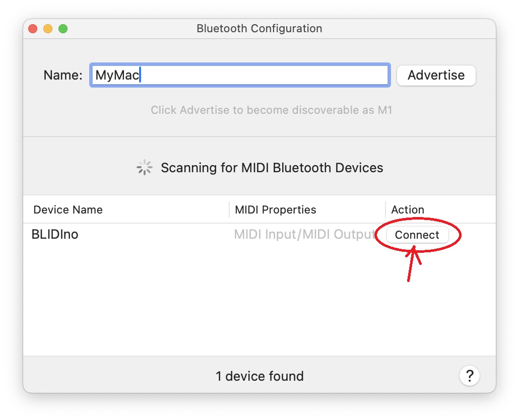
Task: Click the MyMac text in the name field
Action: click(x=117, y=75)
